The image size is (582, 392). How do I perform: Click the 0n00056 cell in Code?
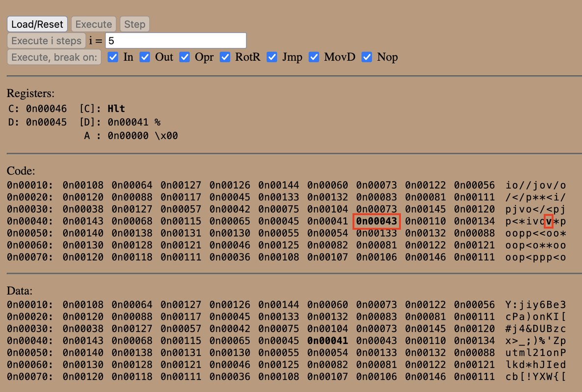pyautogui.click(x=474, y=185)
